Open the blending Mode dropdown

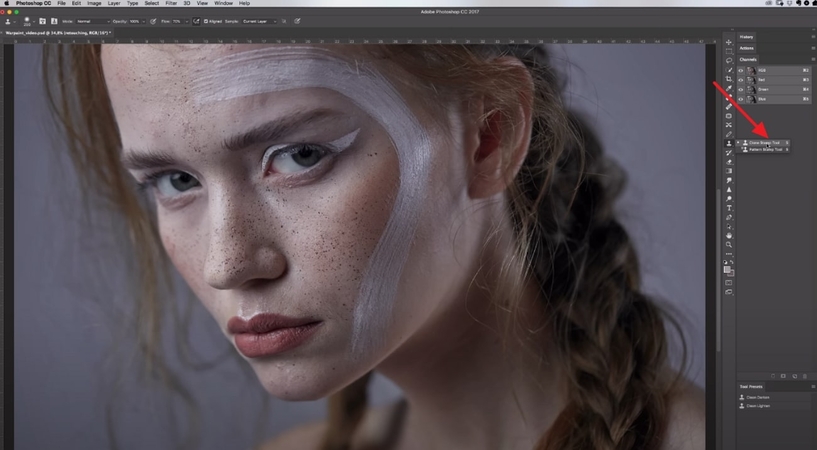point(93,21)
